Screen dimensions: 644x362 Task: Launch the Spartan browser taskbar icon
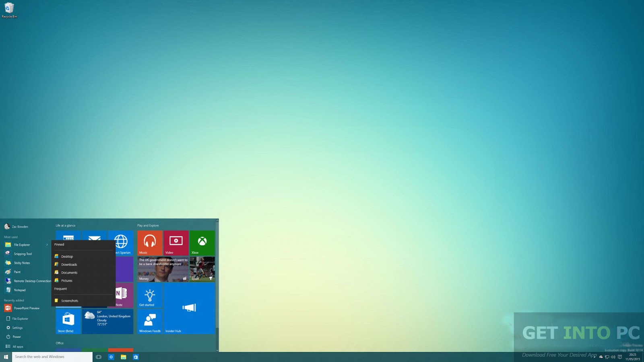pyautogui.click(x=111, y=357)
